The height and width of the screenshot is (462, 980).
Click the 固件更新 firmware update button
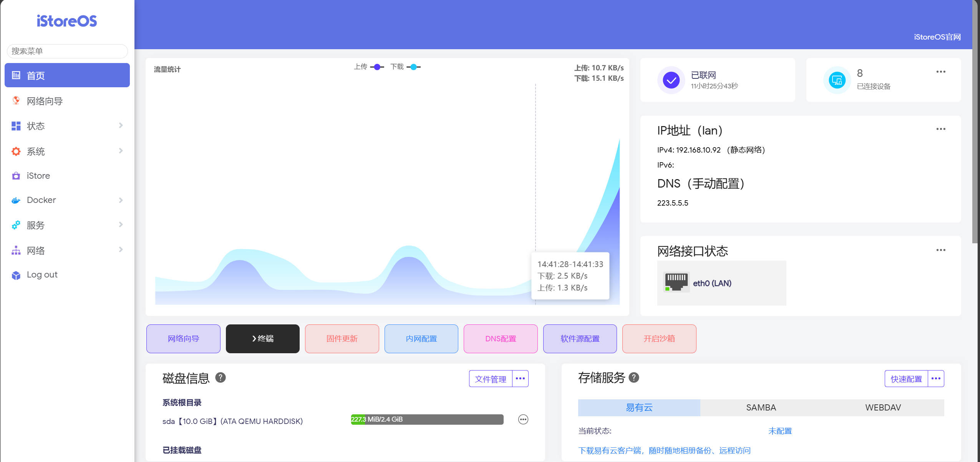pos(342,339)
